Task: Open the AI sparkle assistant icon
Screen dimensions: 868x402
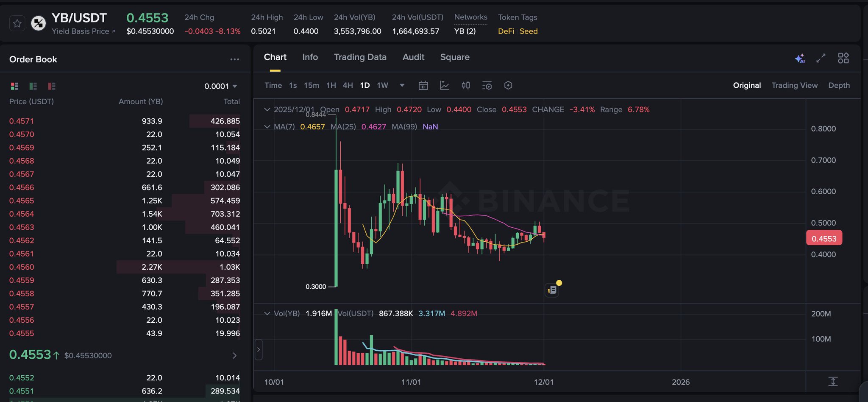Action: point(800,58)
